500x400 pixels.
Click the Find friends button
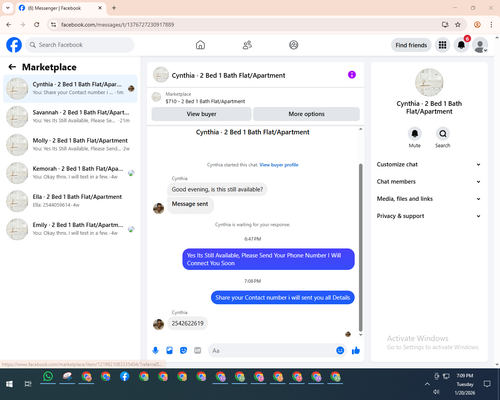[x=411, y=45]
